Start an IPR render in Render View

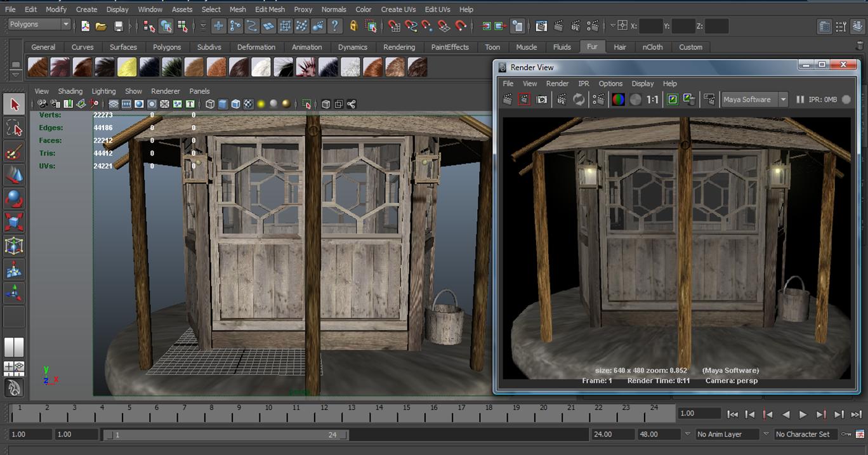(562, 99)
